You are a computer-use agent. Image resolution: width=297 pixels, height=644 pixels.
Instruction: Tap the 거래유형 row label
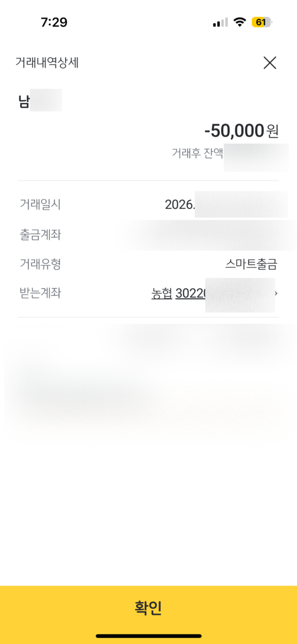pyautogui.click(x=40, y=264)
